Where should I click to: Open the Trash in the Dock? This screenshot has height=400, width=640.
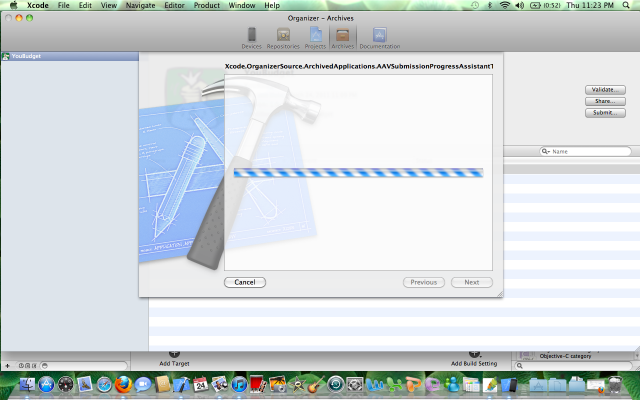pyautogui.click(x=614, y=384)
